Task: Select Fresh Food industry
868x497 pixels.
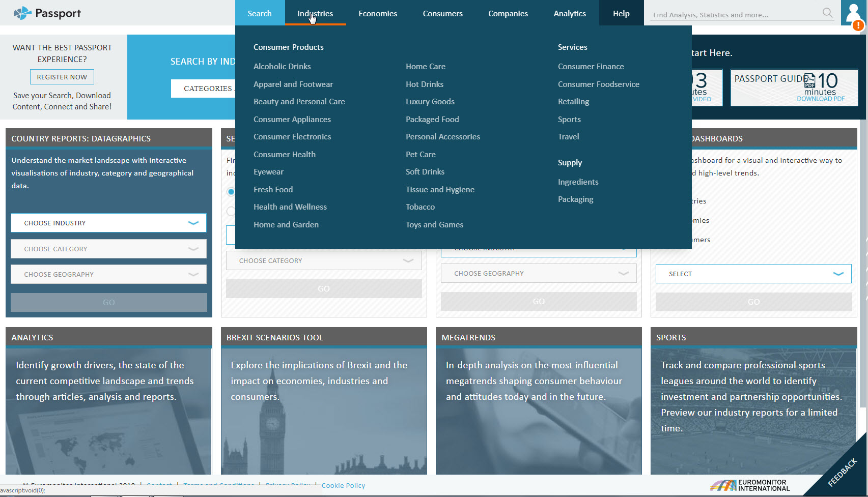Action: pyautogui.click(x=273, y=190)
